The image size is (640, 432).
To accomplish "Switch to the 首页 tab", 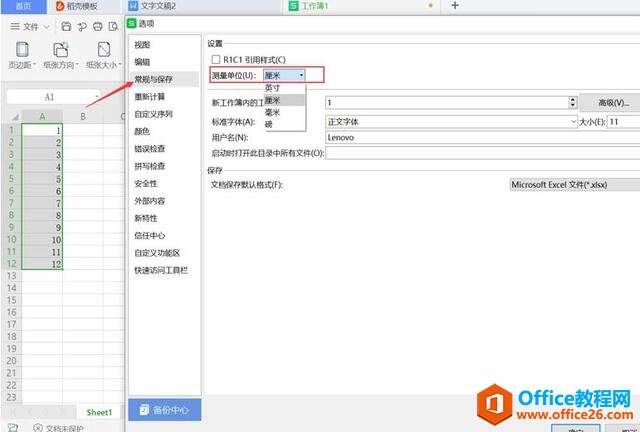I will coord(23,6).
